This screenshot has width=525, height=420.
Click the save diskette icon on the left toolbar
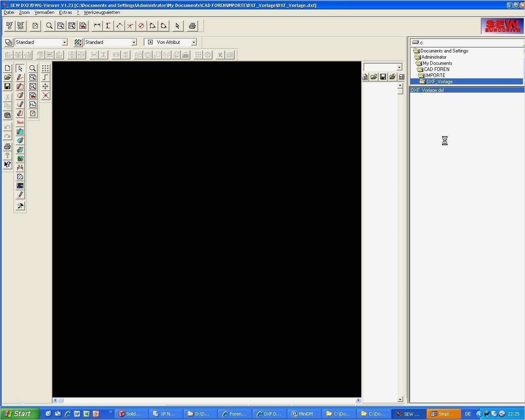point(8,87)
